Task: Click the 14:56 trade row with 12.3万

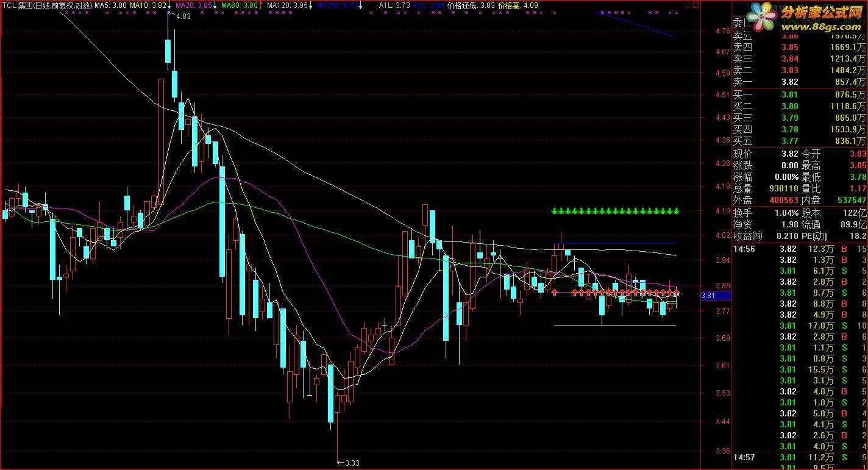Action: (799, 249)
